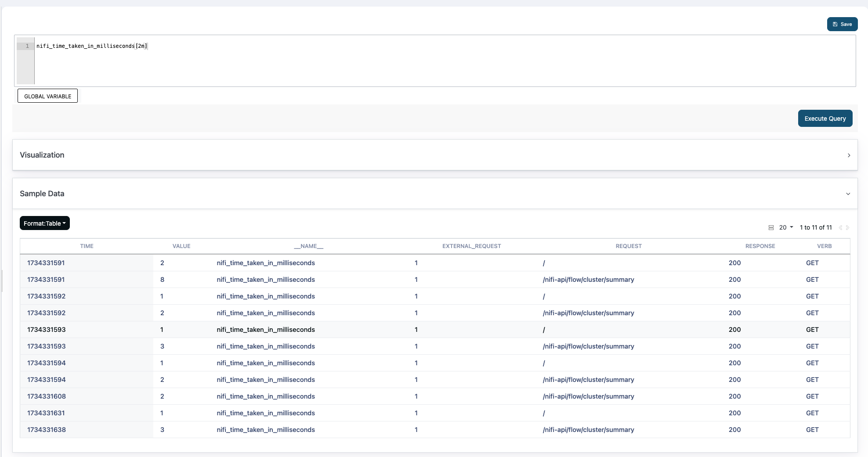Screen dimensions: 868x457
Task: Open the rows-per-page dropdown showing 20
Action: click(786, 227)
